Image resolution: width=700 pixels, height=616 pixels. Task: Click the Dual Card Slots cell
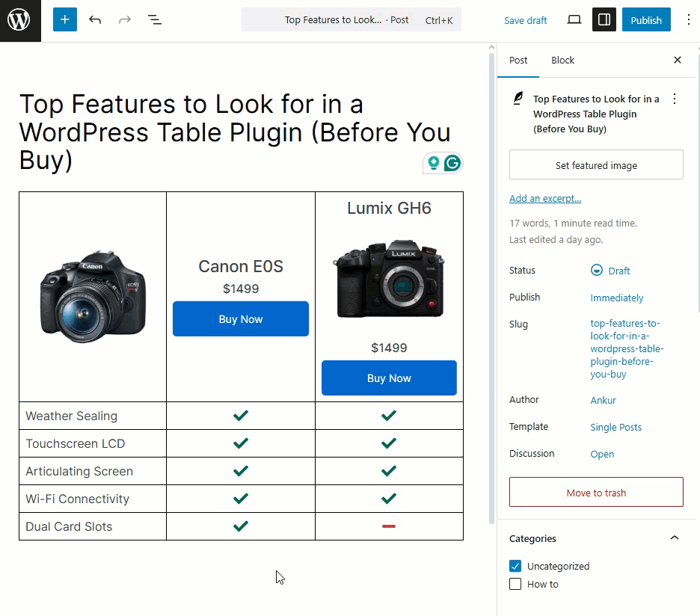pos(93,526)
